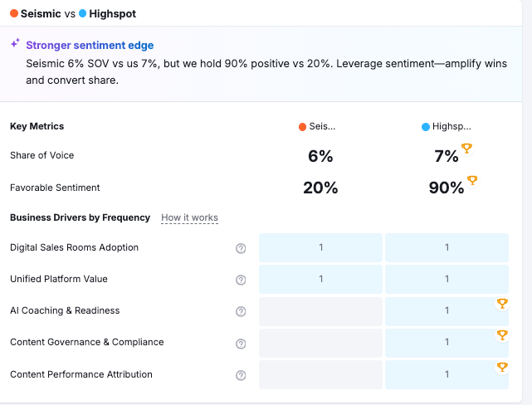Click help icon beside Unified Platform Value

tap(241, 280)
